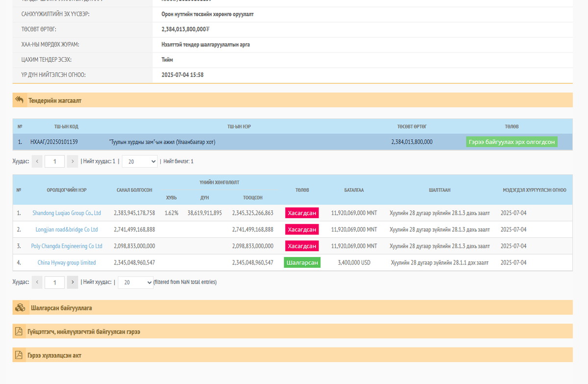Image resolution: width=588 pixels, height=384 pixels.
Task: Click Орон нутгийн төсвийн хөрөнгө оруулалт value
Action: click(207, 14)
